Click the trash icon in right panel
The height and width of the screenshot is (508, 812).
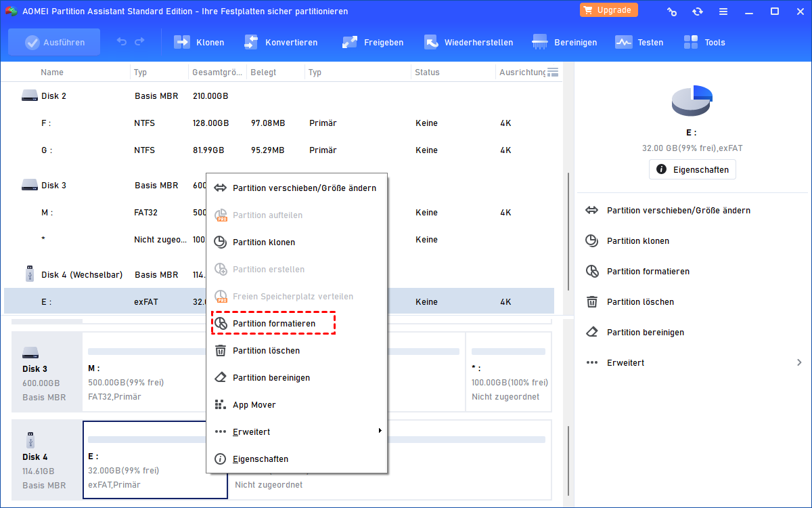tap(592, 302)
